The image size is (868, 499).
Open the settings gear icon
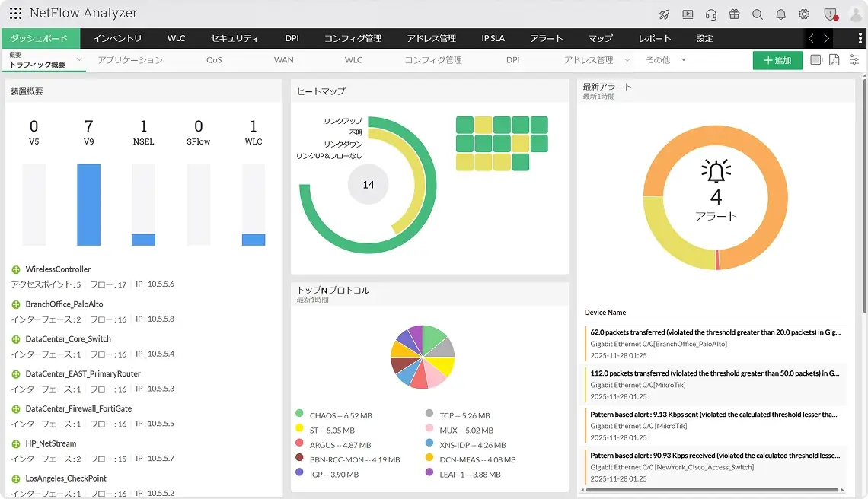click(804, 14)
